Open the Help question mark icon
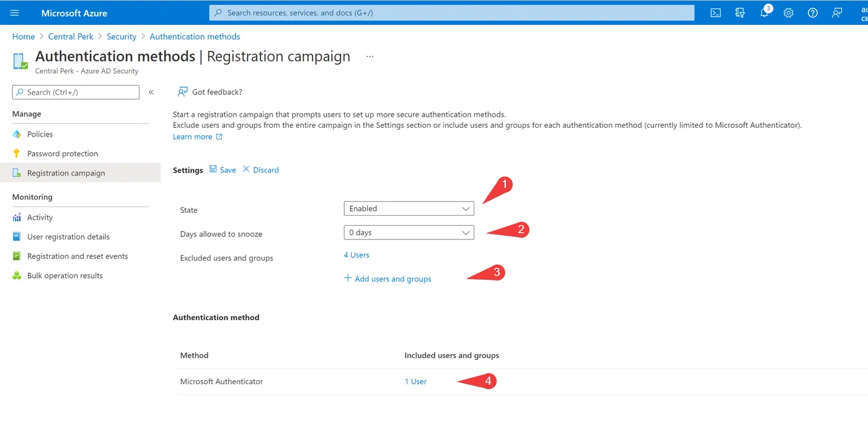868x430 pixels. (x=813, y=12)
